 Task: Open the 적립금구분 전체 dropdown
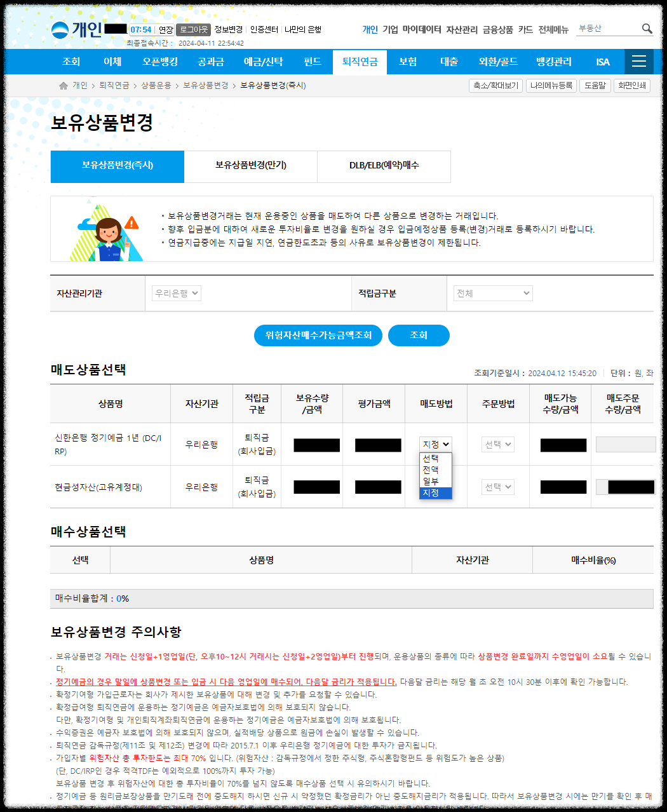coord(492,293)
